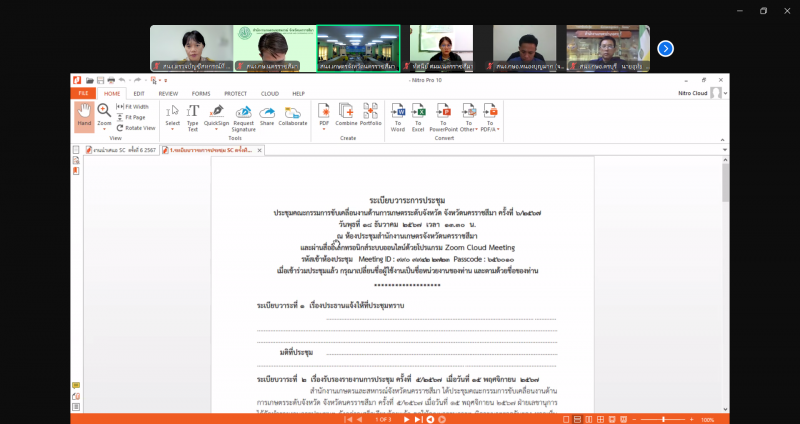The width and height of the screenshot is (800, 424).
Task: Click the zoom in plus button
Action: coord(692,419)
